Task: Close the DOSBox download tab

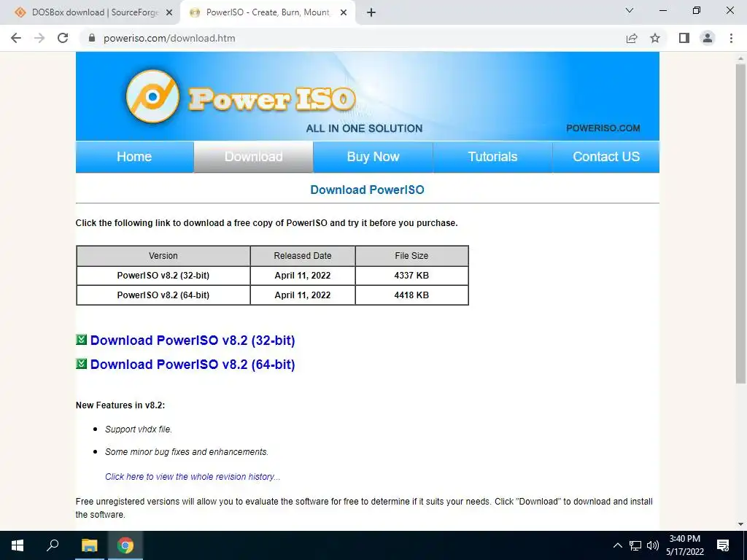Action: pos(169,13)
